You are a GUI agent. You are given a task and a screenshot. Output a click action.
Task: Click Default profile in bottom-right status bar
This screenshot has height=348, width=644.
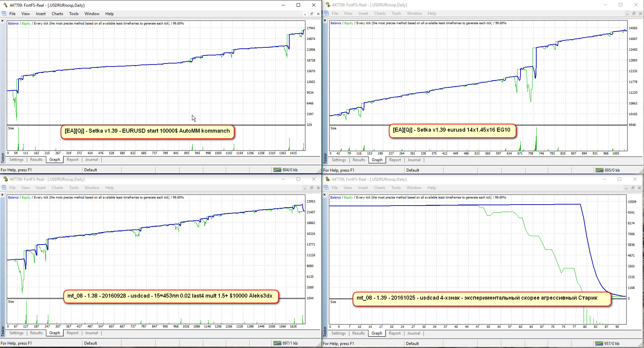pyautogui.click(x=412, y=344)
